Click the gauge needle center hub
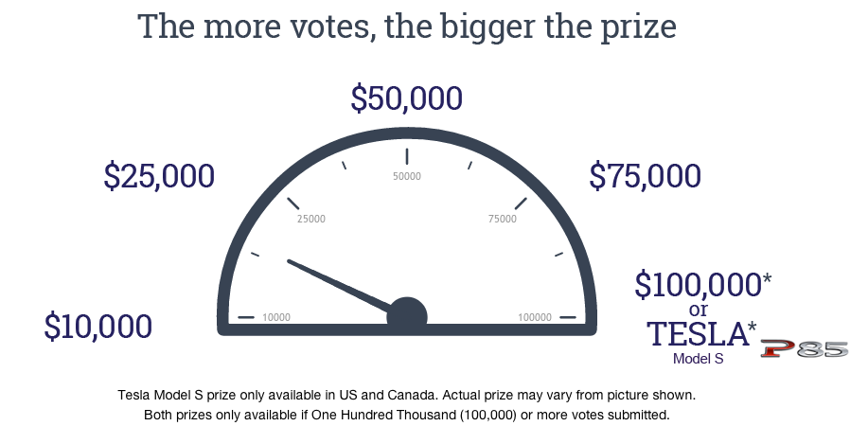 [407, 317]
